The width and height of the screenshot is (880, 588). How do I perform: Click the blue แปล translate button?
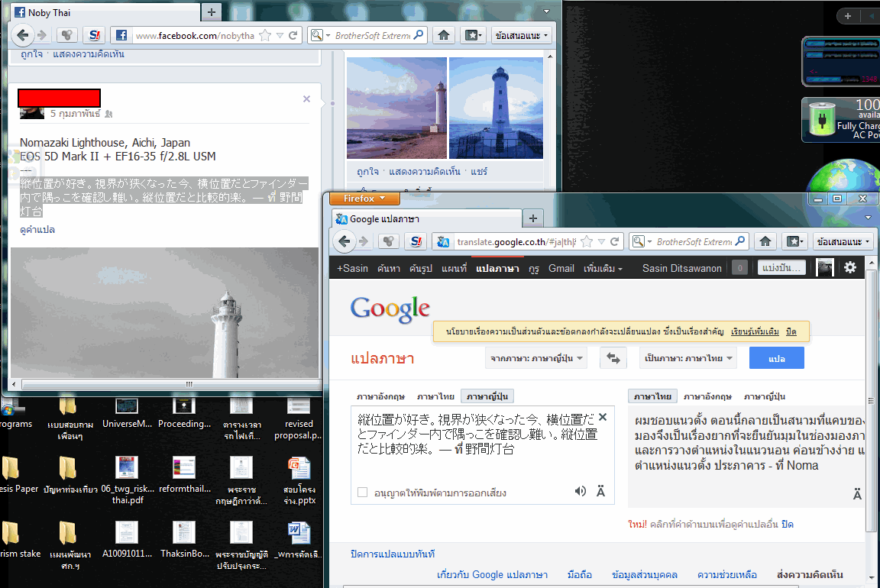[777, 358]
